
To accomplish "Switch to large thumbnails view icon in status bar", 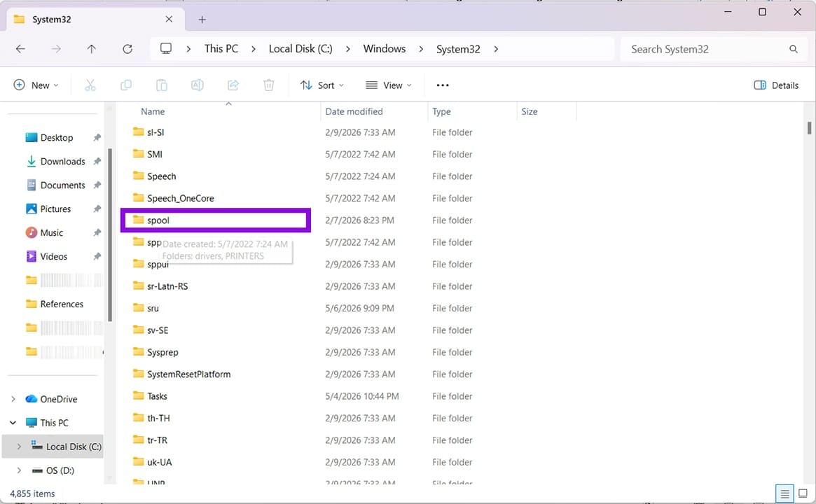I will coord(803,493).
